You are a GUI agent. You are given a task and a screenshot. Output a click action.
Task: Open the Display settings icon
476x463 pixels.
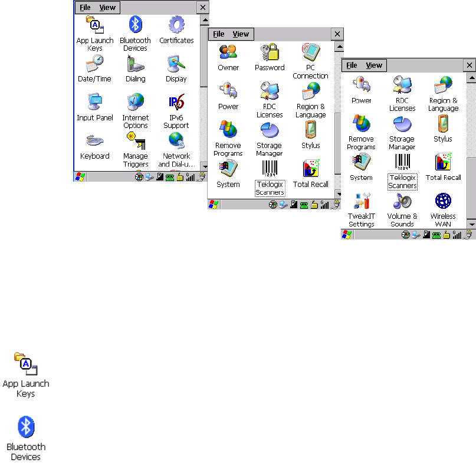pos(176,68)
